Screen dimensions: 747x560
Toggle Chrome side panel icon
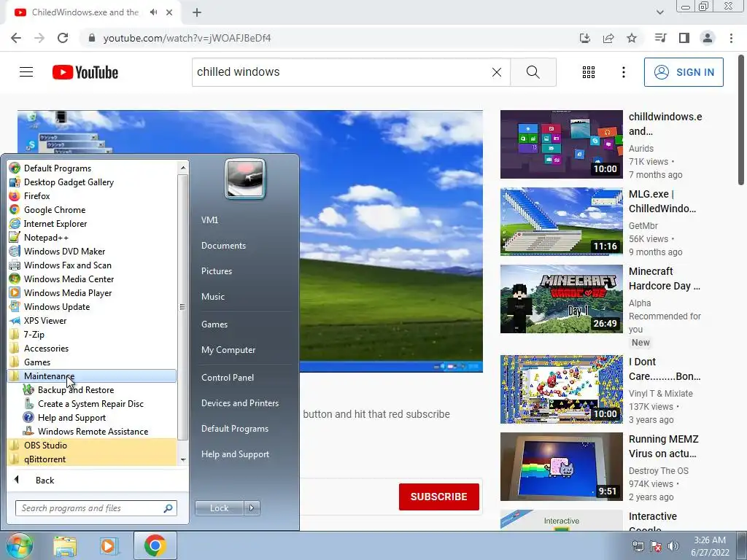pyautogui.click(x=684, y=38)
